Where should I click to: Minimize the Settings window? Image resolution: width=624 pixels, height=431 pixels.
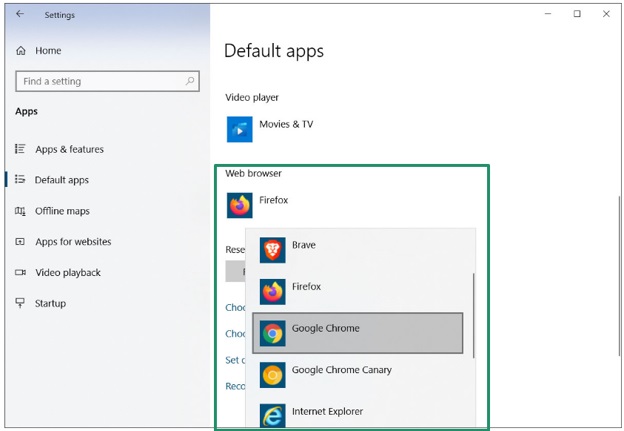coord(548,14)
